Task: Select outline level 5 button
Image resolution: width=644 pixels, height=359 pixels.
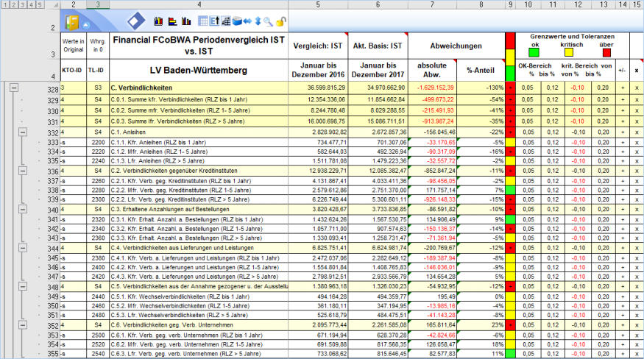Action: pos(40,4)
